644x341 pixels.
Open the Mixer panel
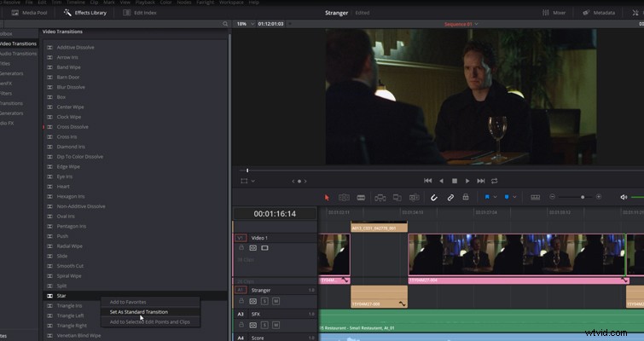[x=554, y=13]
